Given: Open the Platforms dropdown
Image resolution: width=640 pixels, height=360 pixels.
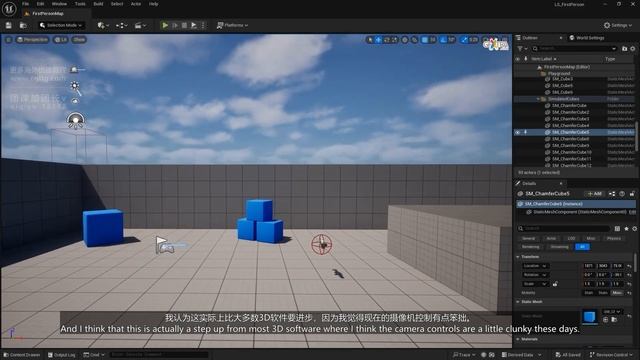Looking at the screenshot, I should tap(232, 25).
